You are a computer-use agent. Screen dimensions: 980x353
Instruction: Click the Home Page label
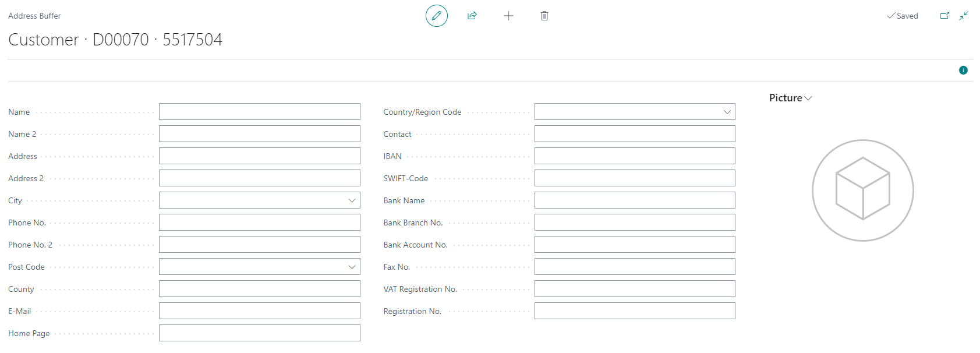29,333
